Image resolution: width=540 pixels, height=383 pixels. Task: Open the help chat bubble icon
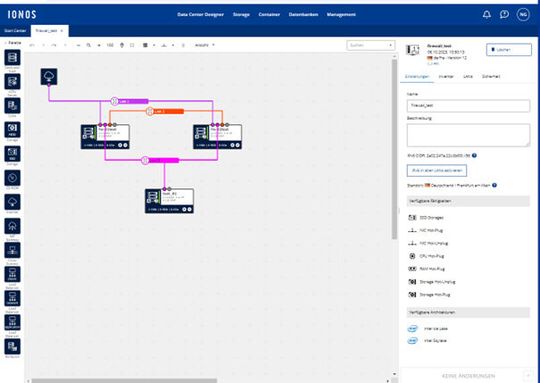505,14
